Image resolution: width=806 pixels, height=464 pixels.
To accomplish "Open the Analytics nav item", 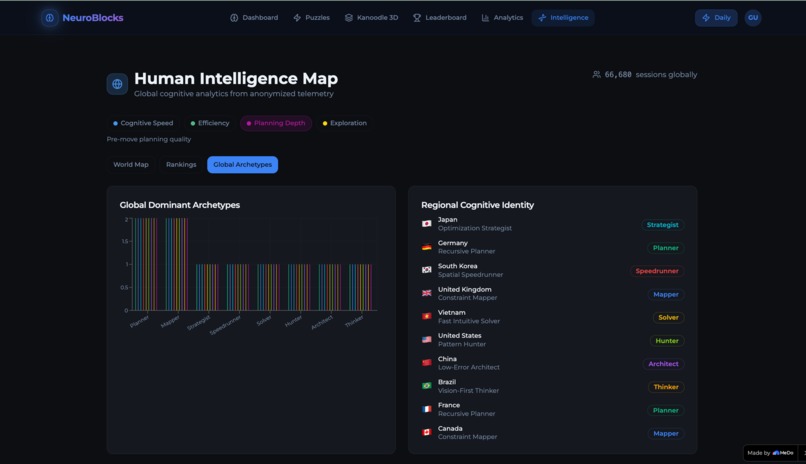I will [x=502, y=17].
